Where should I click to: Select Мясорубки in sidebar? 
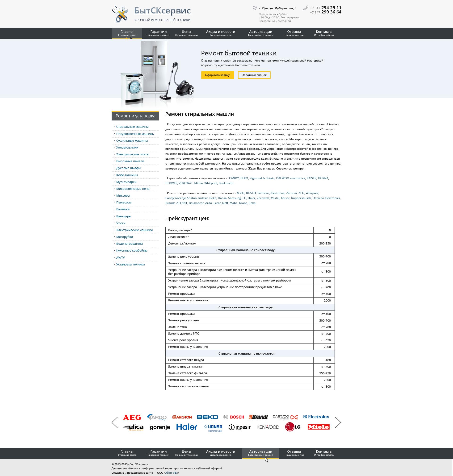click(x=125, y=237)
